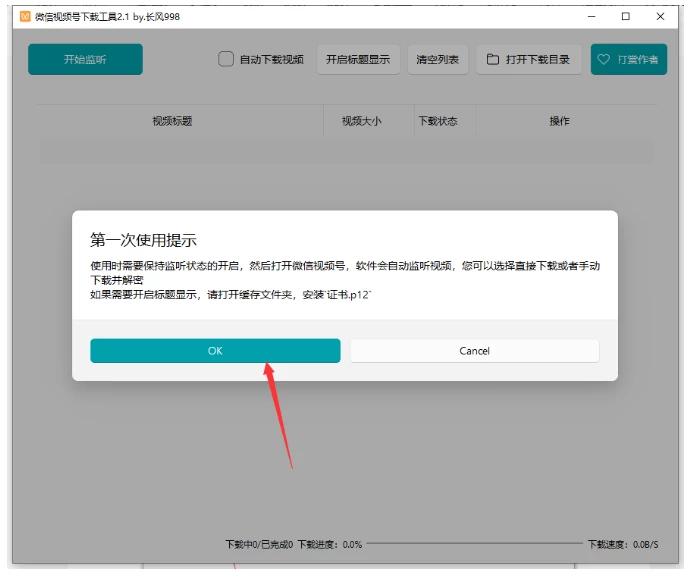This screenshot has width=691, height=576.
Task: Click the 下载速度 status readout
Action: point(623,544)
